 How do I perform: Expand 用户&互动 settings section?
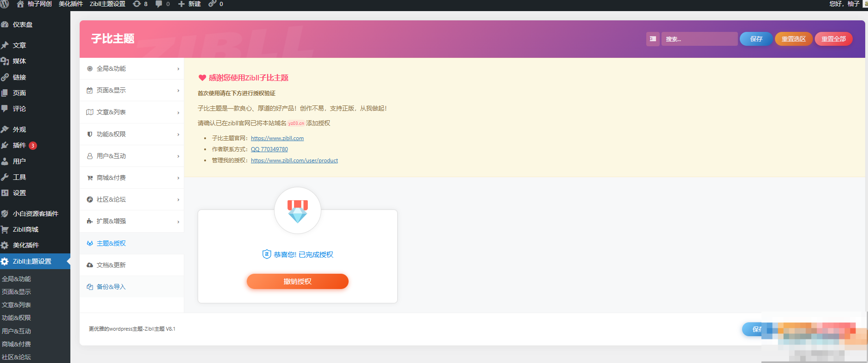(x=131, y=156)
